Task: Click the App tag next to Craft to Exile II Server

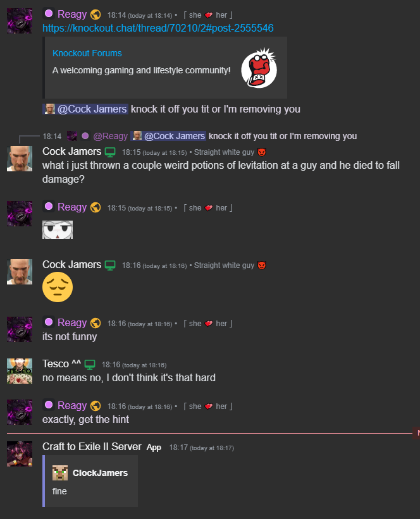Action: click(154, 448)
